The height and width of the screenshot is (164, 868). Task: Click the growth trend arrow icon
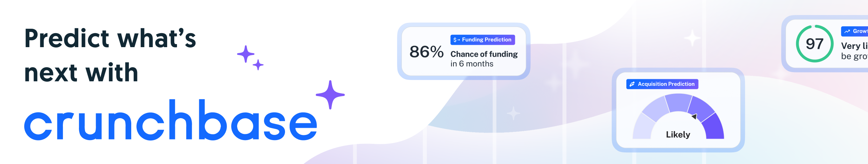tap(847, 31)
